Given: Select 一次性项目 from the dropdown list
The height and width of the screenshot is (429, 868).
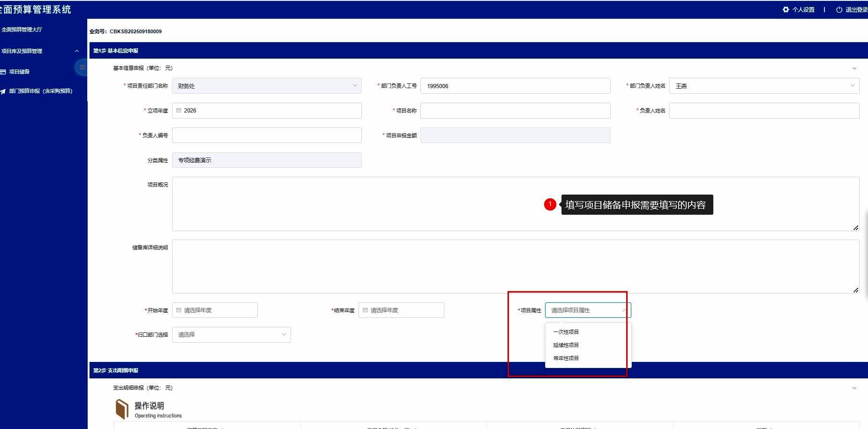Looking at the screenshot, I should 566,332.
